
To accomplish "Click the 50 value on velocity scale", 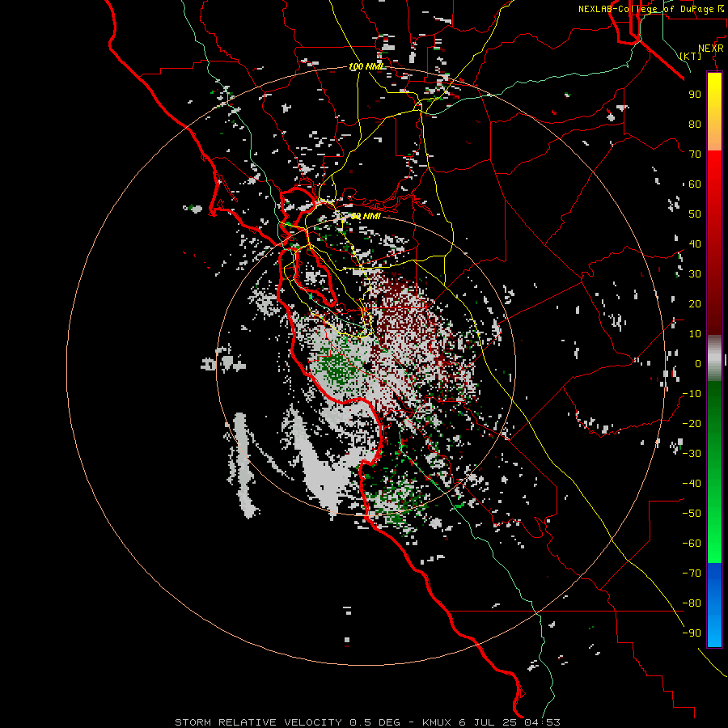I will [695, 214].
